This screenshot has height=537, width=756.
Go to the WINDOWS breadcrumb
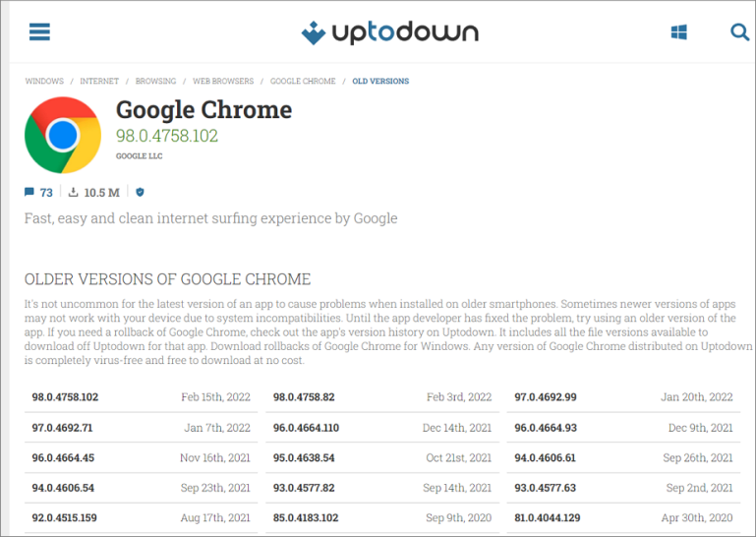44,82
